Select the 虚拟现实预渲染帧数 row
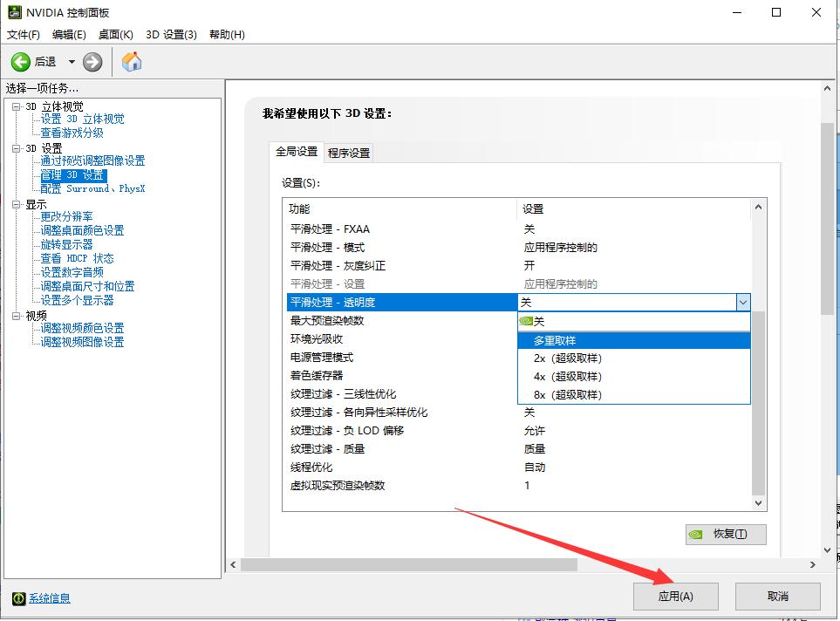 click(x=519, y=486)
